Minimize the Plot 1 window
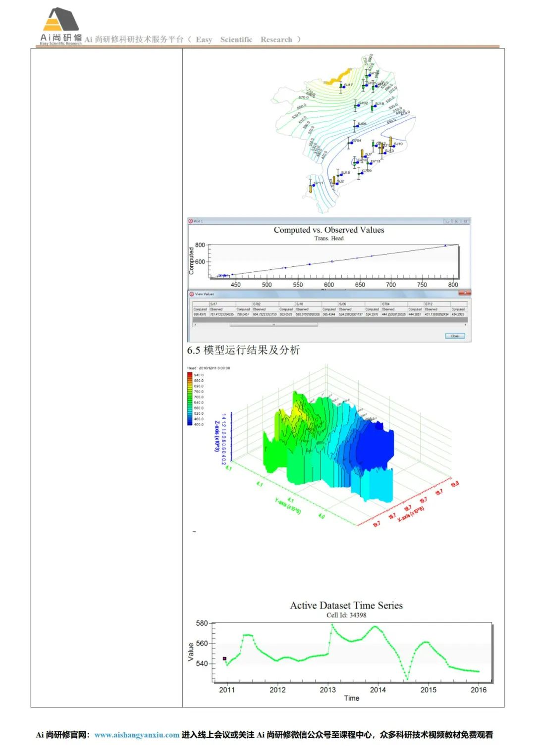Screen dimensions: 535x756 click(447, 221)
